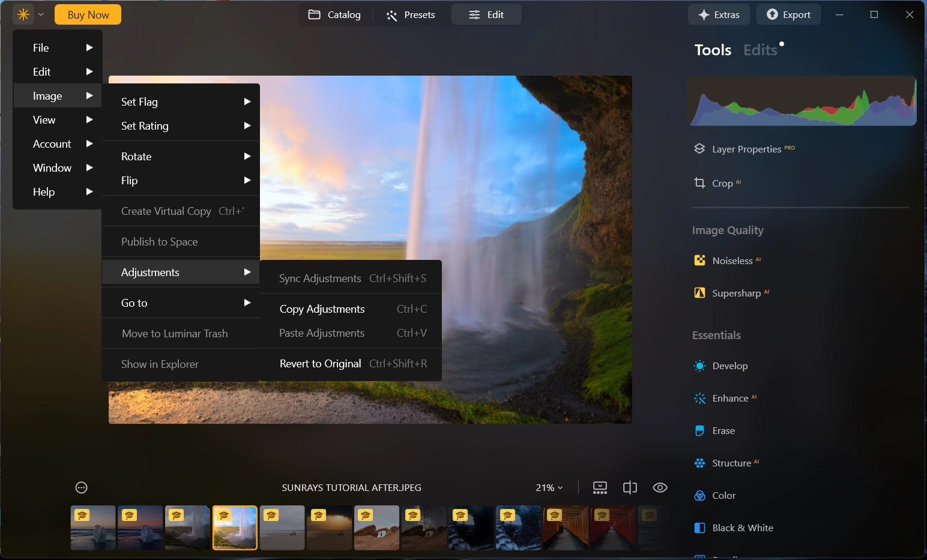Image resolution: width=927 pixels, height=560 pixels.
Task: Open the Enhance AI tool icon
Action: [x=699, y=399]
